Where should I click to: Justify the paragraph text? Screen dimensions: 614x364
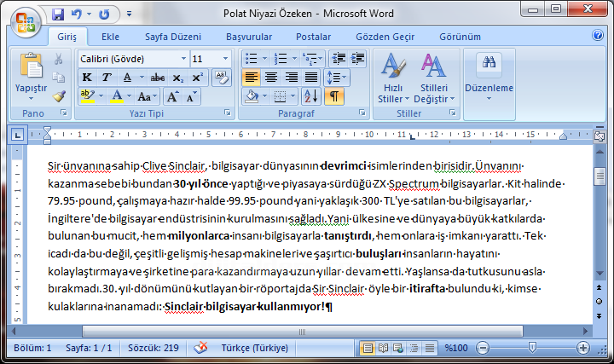tap(311, 77)
